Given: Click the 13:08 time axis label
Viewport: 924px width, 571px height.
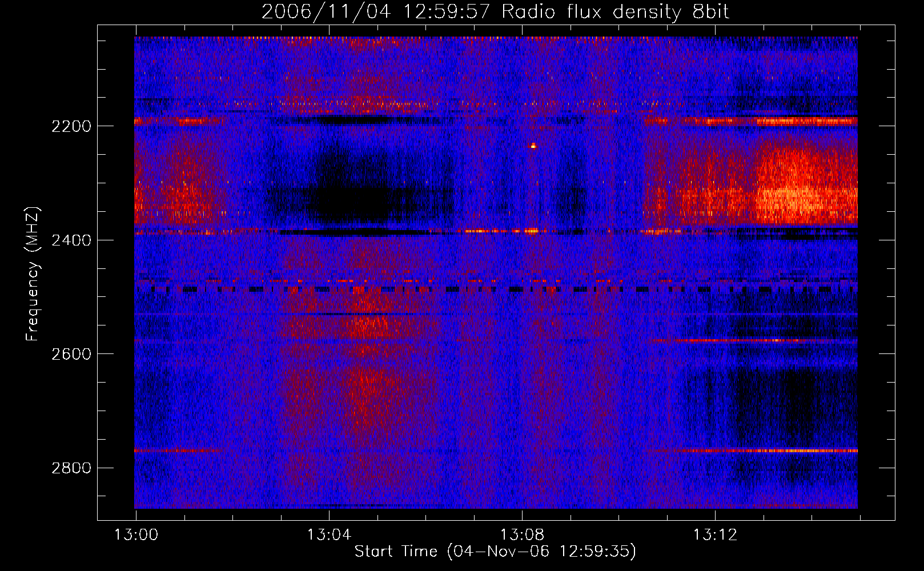Looking at the screenshot, I should (522, 535).
